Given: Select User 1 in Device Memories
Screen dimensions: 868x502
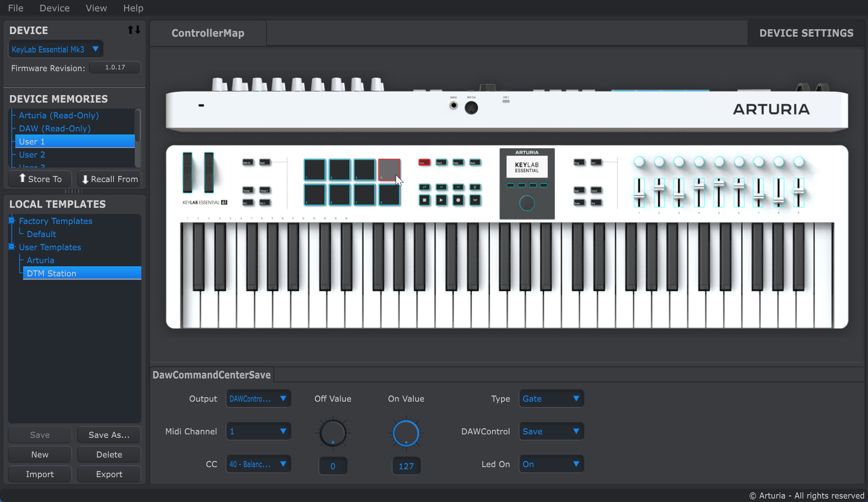Looking at the screenshot, I should click(x=75, y=141).
